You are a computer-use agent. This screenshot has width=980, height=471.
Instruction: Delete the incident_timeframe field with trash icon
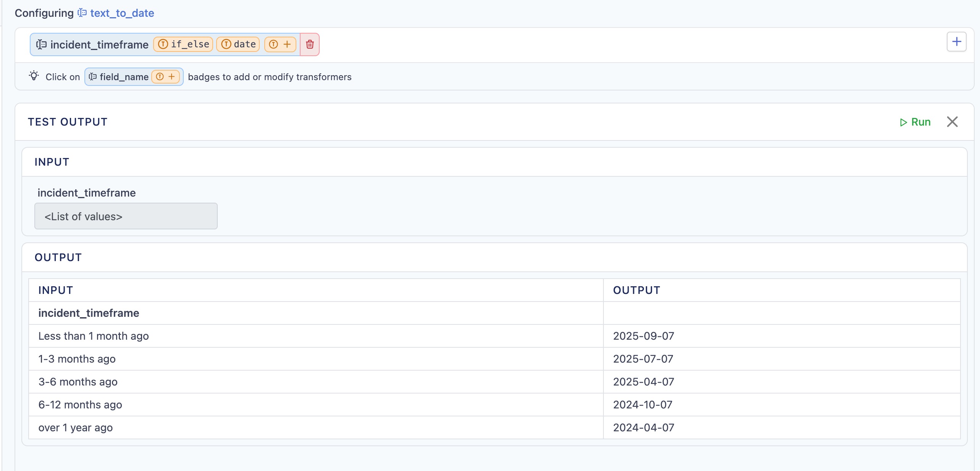point(310,44)
